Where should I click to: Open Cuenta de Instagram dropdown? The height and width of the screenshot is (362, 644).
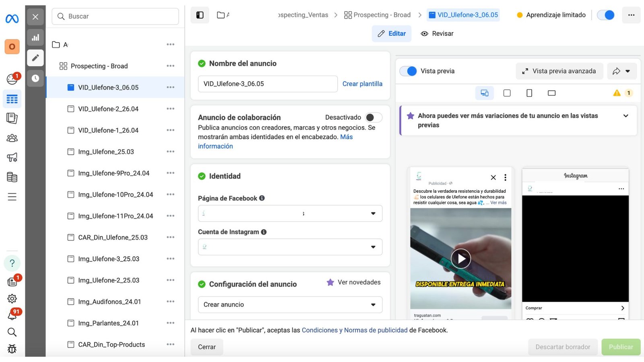[x=290, y=247]
